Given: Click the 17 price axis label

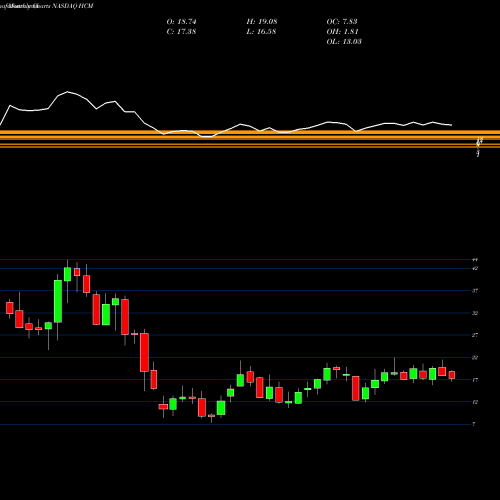Looking at the screenshot, I should tap(475, 380).
